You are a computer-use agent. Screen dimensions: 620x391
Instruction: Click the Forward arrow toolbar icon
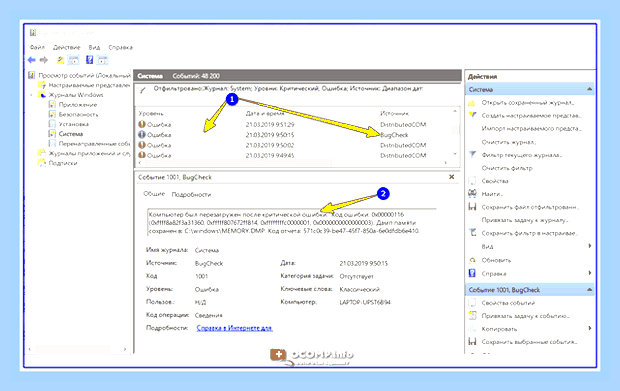click(x=43, y=60)
